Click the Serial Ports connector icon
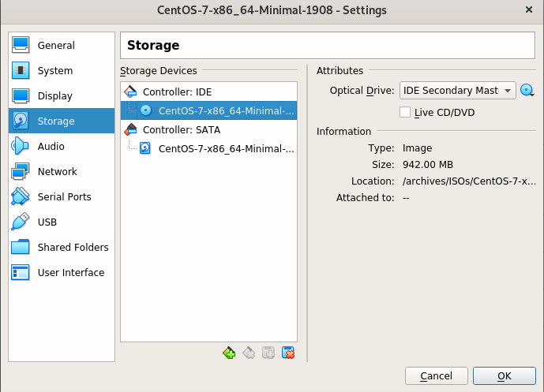The height and width of the screenshot is (392, 544). click(20, 196)
